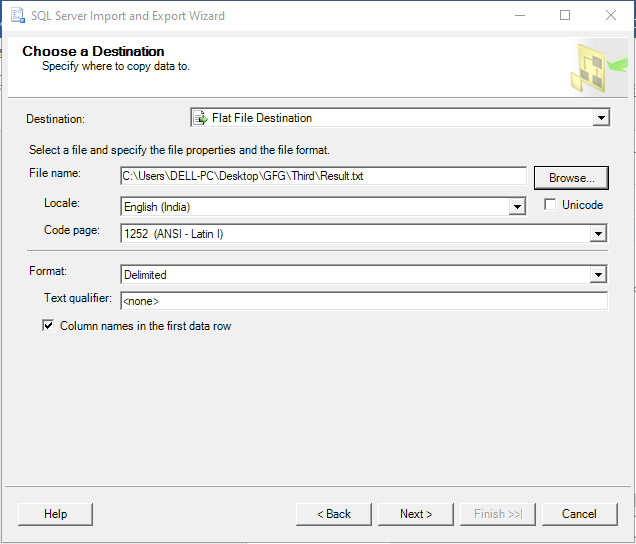Click the SQL Server wizard title bar icon
Image resolution: width=636 pixels, height=544 pixels.
pyautogui.click(x=17, y=15)
